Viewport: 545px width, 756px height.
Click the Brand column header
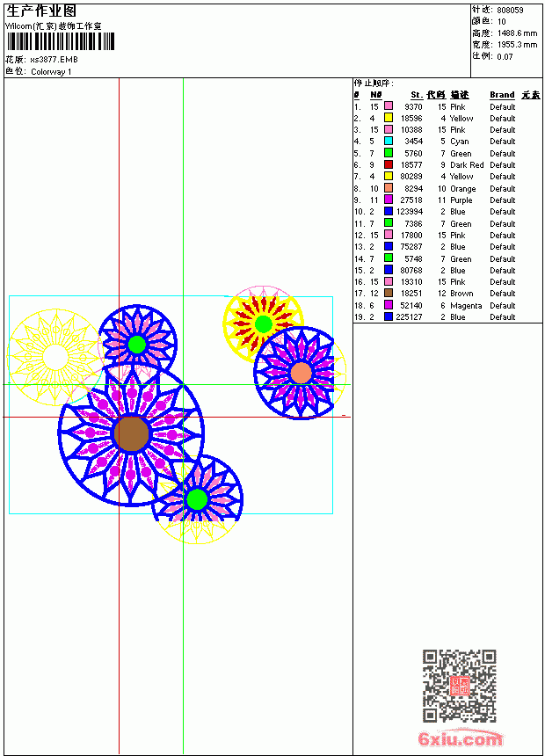[x=502, y=95]
